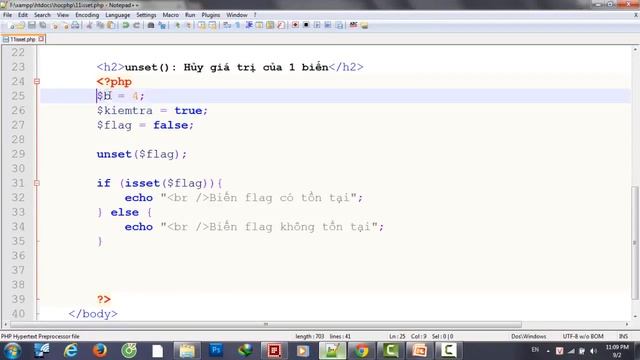
Task: Cut selection with the scissors icon
Action: pos(89,25)
